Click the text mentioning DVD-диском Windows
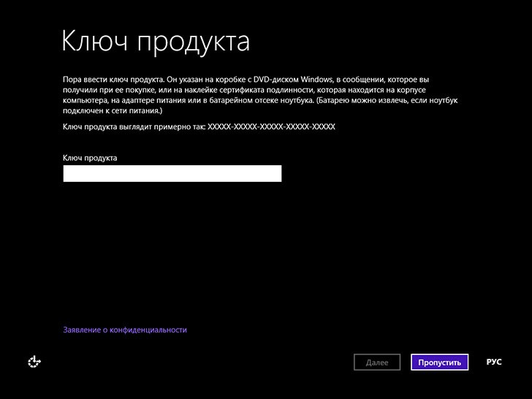Screen dimensions: 532x399 pyautogui.click(x=292, y=77)
